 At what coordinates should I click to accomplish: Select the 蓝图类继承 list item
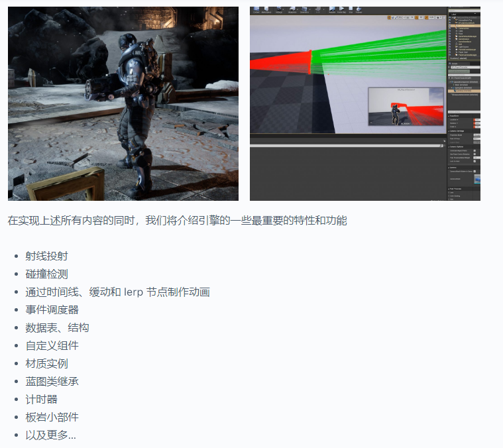[52, 381]
